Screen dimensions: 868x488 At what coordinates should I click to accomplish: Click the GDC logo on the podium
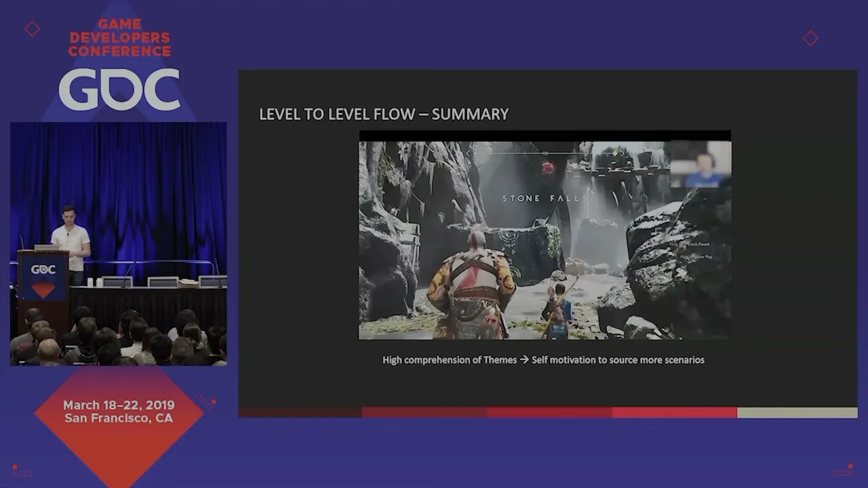[x=43, y=270]
